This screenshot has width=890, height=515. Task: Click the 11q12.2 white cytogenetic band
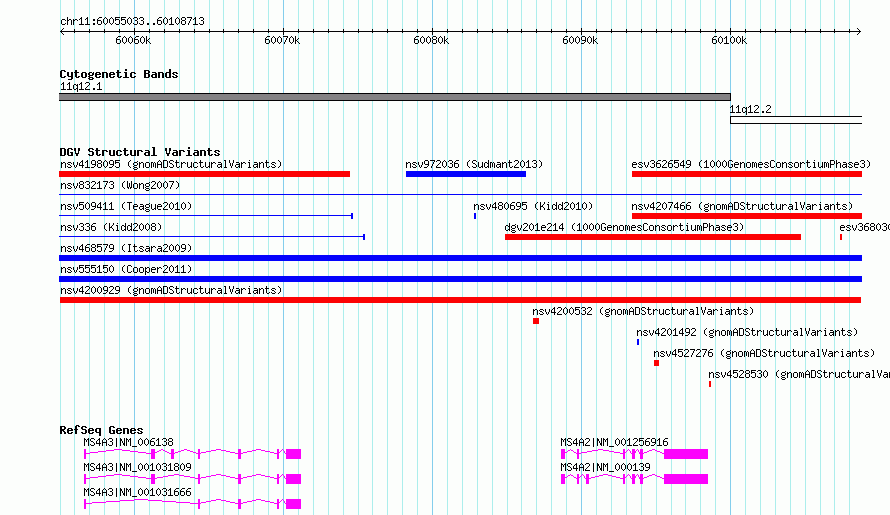click(796, 120)
